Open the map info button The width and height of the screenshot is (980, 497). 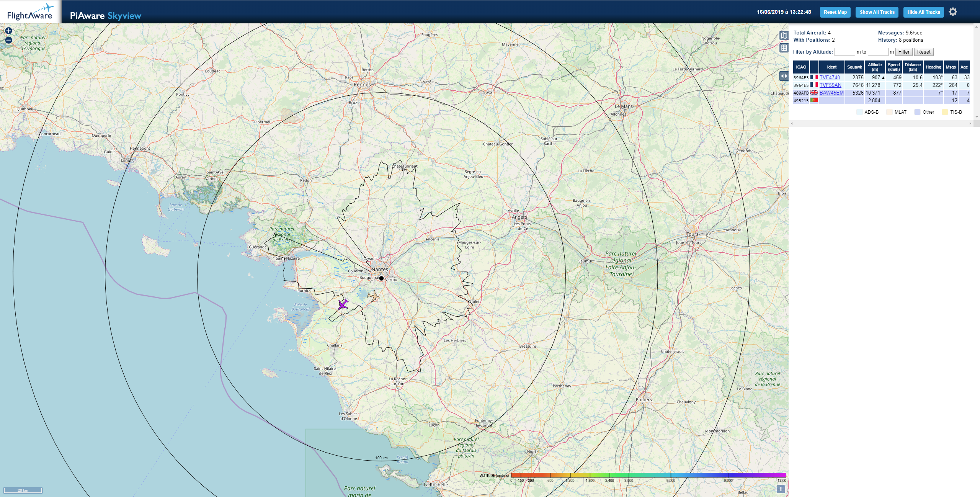click(781, 489)
